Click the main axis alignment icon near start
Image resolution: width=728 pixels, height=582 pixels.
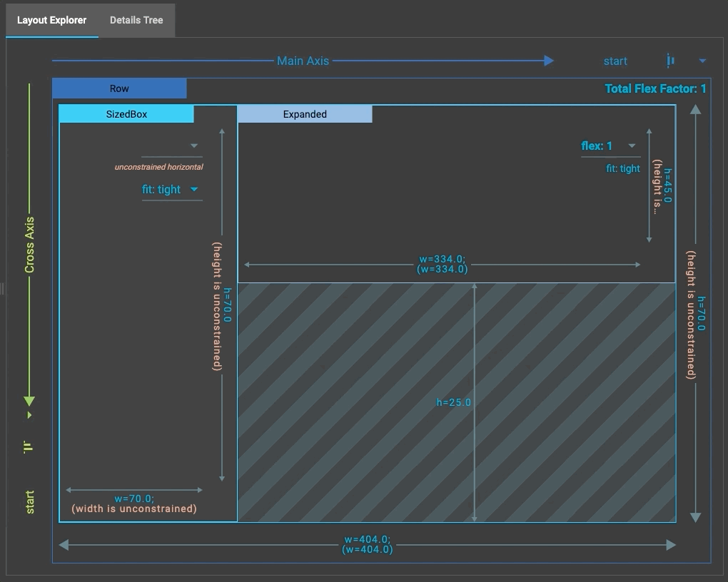coord(669,61)
